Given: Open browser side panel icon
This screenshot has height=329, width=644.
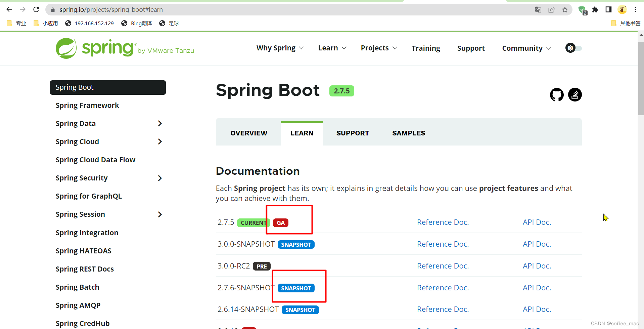Looking at the screenshot, I should (x=608, y=10).
